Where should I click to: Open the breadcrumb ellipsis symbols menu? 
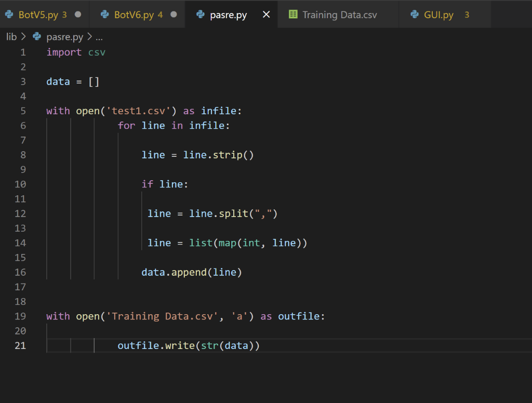99,37
